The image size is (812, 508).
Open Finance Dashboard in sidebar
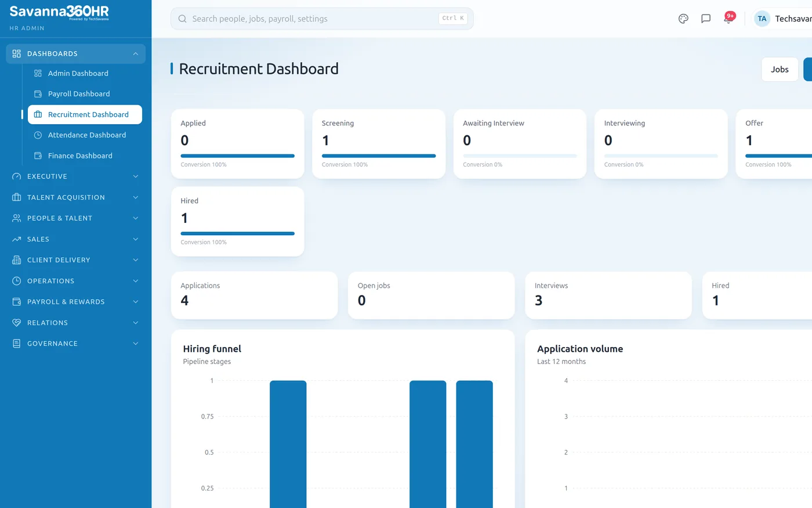(x=85, y=156)
